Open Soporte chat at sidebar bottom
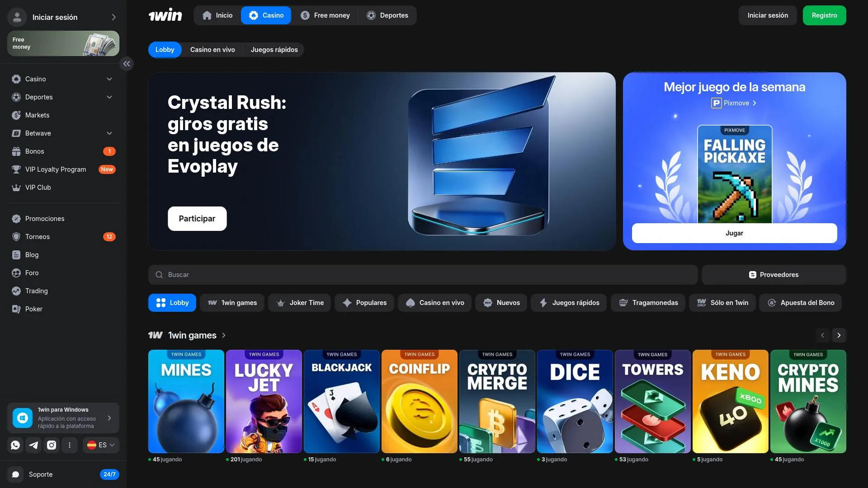Viewport: 868px width, 488px height. coord(63,474)
